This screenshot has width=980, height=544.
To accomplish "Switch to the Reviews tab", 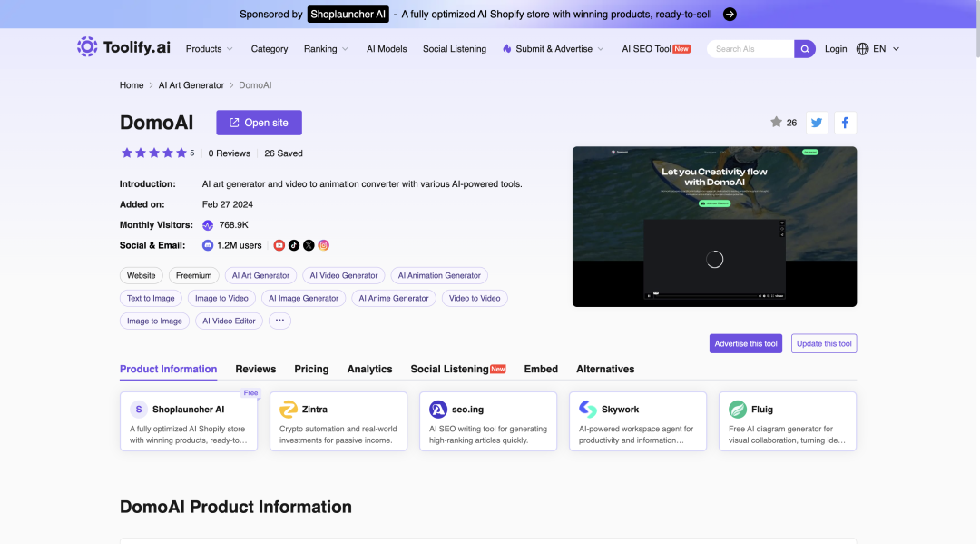I will tap(256, 369).
